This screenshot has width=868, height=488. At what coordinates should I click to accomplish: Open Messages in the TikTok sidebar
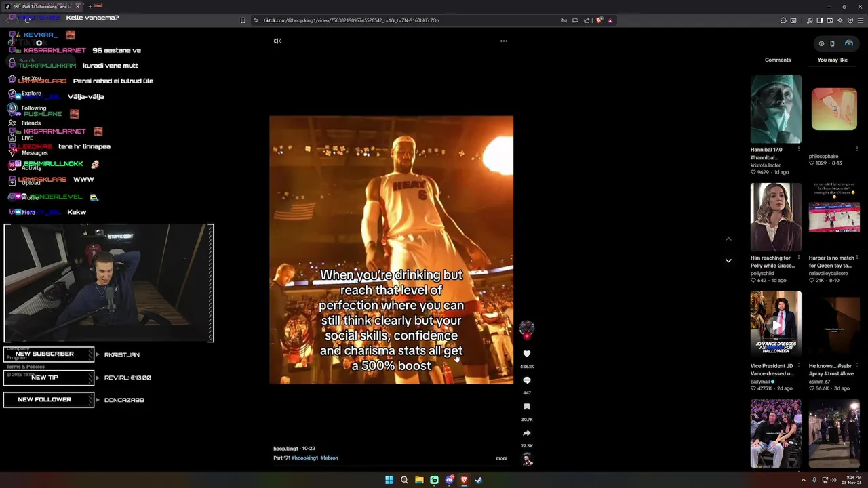pos(35,153)
